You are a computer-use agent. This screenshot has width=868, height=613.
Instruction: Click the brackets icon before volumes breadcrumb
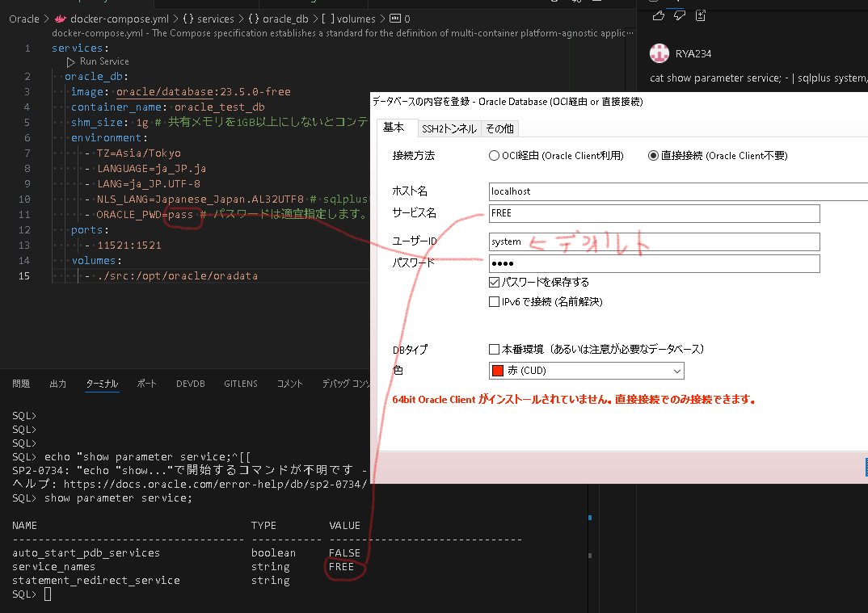pyautogui.click(x=327, y=19)
